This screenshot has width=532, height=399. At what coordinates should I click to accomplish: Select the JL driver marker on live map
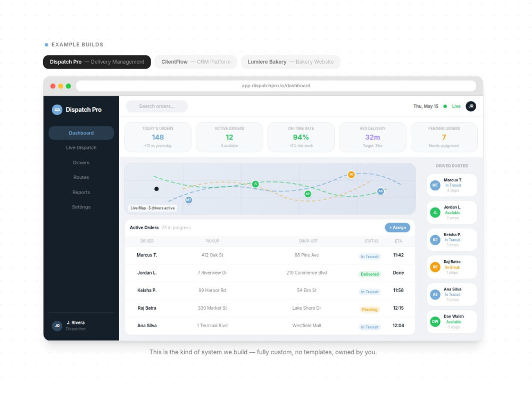255,184
